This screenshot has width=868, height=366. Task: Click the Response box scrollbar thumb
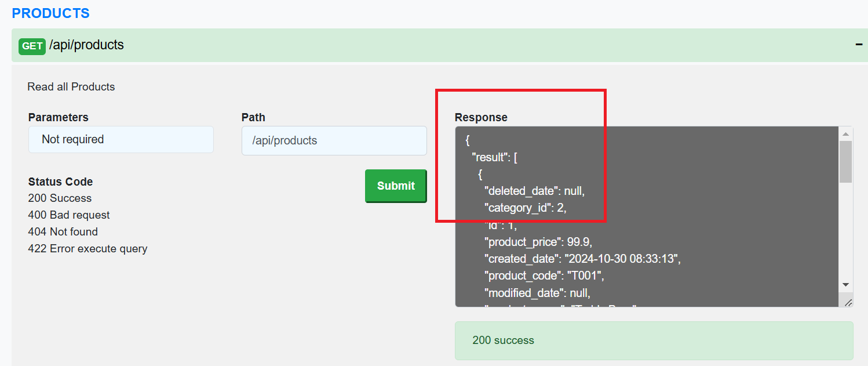[x=845, y=161]
